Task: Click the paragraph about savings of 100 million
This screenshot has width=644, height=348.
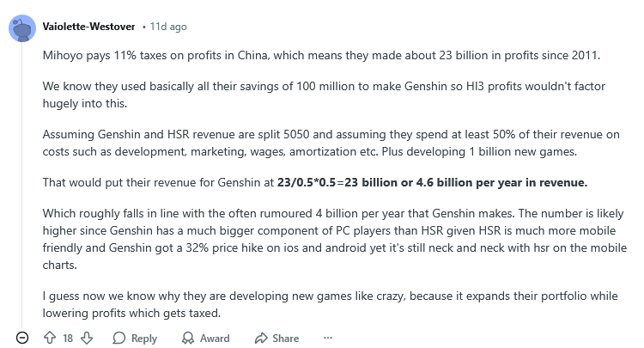Action: pyautogui.click(x=324, y=95)
